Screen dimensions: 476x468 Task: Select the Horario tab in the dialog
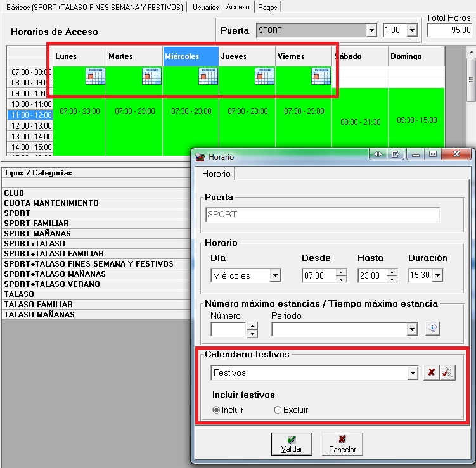coord(216,174)
